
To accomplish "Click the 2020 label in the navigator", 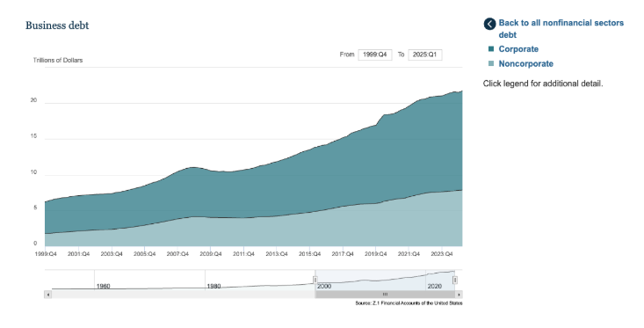I will pyautogui.click(x=435, y=286).
